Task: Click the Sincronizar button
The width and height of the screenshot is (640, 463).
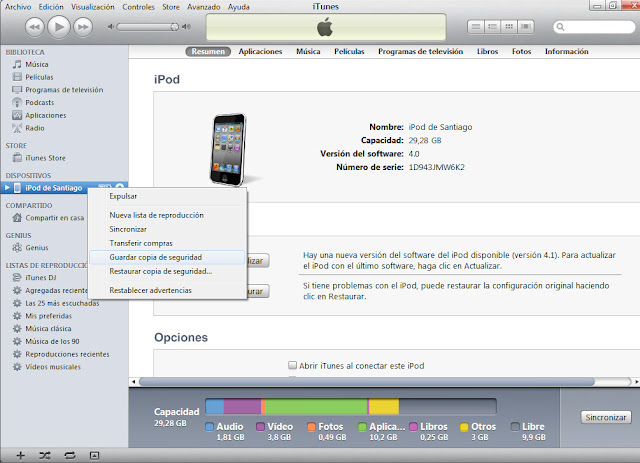Action: [x=606, y=417]
